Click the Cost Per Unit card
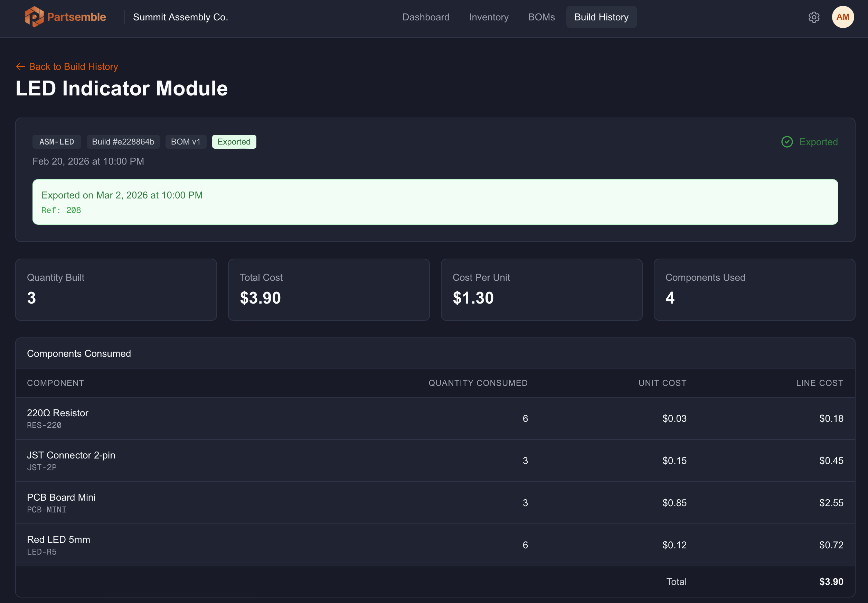Image resolution: width=868 pixels, height=603 pixels. 541,289
